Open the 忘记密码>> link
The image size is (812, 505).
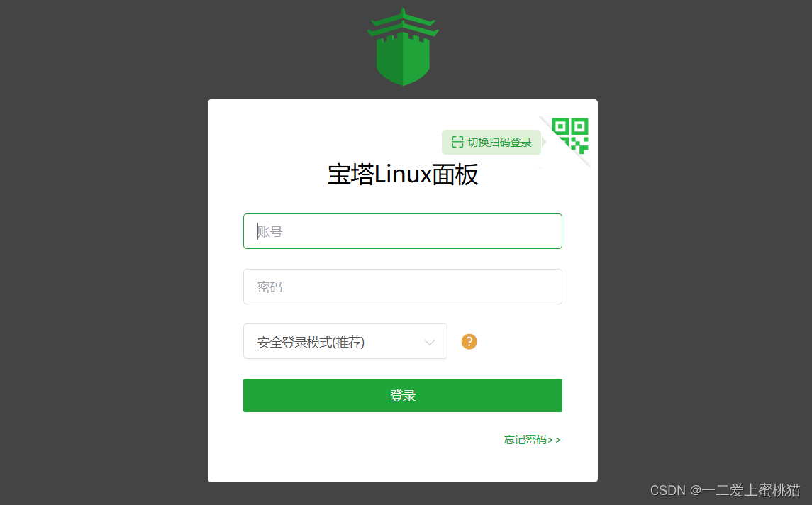pos(533,440)
